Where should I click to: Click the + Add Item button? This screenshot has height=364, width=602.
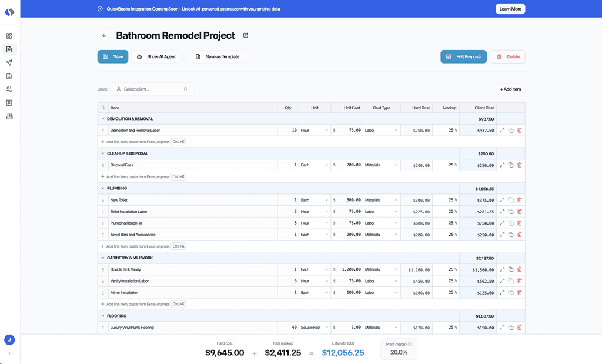tap(510, 89)
